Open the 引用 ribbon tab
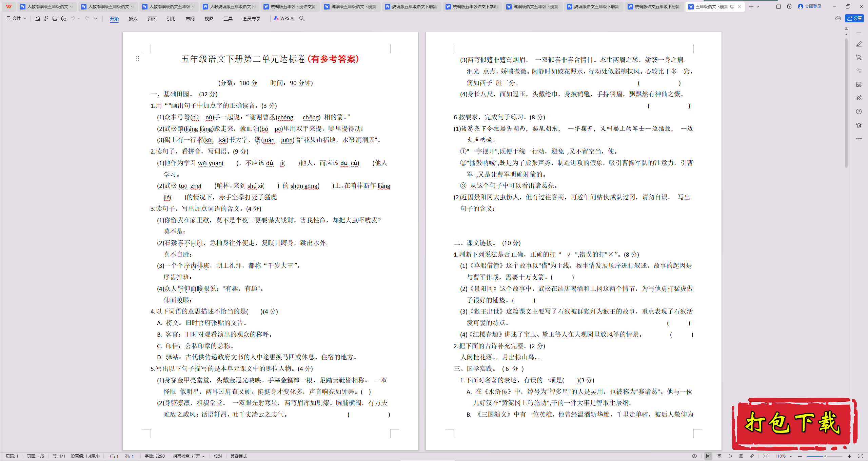Image resolution: width=868 pixels, height=461 pixels. [171, 19]
